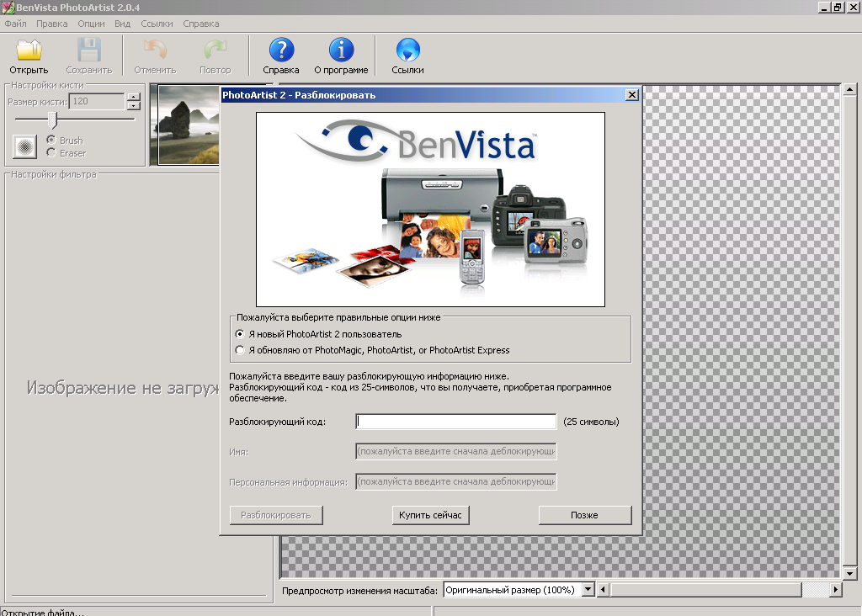Click the BenVista PhotoArtist title bar app icon
Viewport: 862px width, 616px height.
pos(8,7)
